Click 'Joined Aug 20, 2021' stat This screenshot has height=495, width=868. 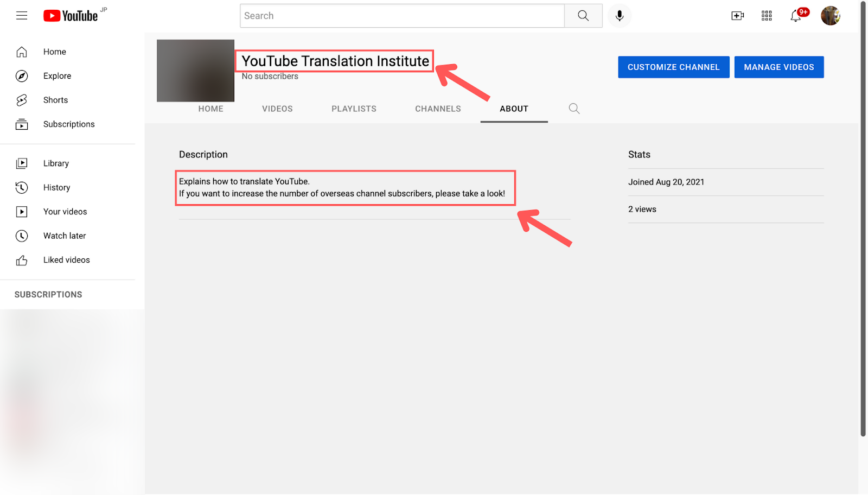666,182
